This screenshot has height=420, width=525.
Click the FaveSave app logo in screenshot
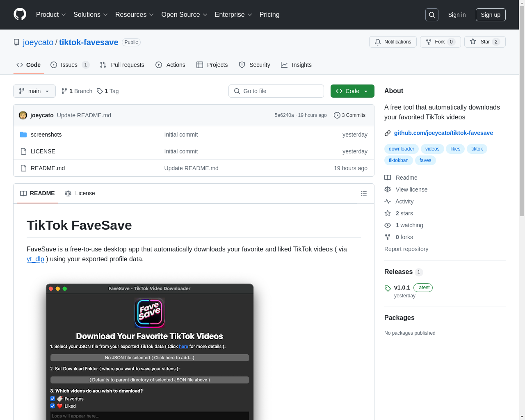(x=150, y=313)
